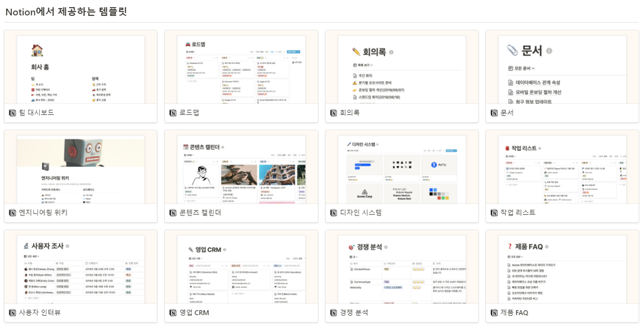The width and height of the screenshot is (644, 329).
Task: Click the info icon after 사용자 조사 heading
Action: pyautogui.click(x=67, y=247)
